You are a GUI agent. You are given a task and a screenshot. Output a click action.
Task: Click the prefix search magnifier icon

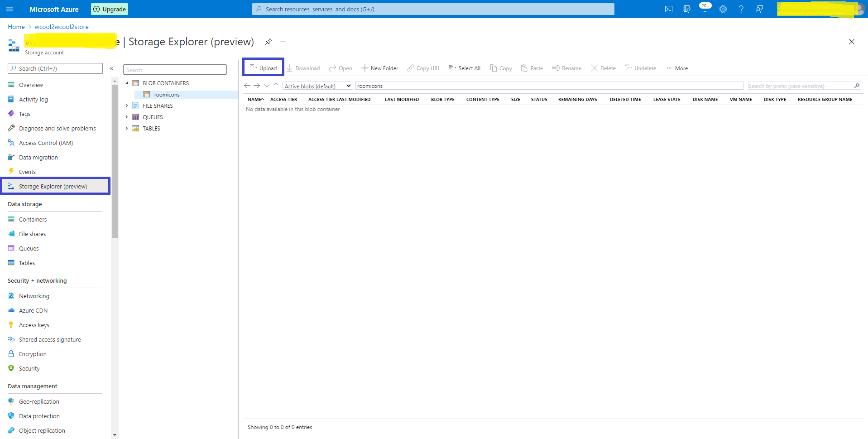[857, 86]
